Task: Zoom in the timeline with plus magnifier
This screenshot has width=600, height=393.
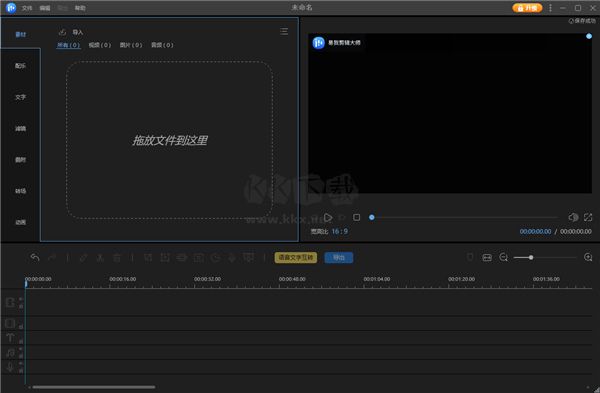Action: (588, 258)
